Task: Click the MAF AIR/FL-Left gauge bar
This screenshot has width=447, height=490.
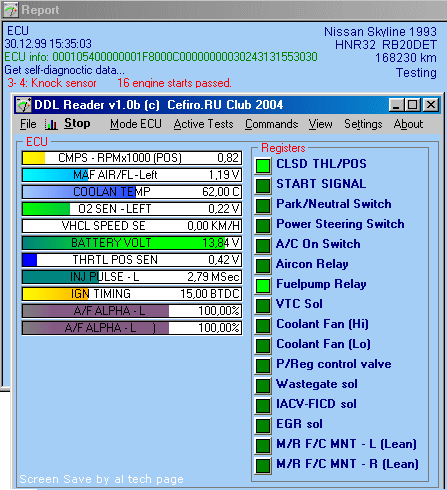Action: coord(132,175)
